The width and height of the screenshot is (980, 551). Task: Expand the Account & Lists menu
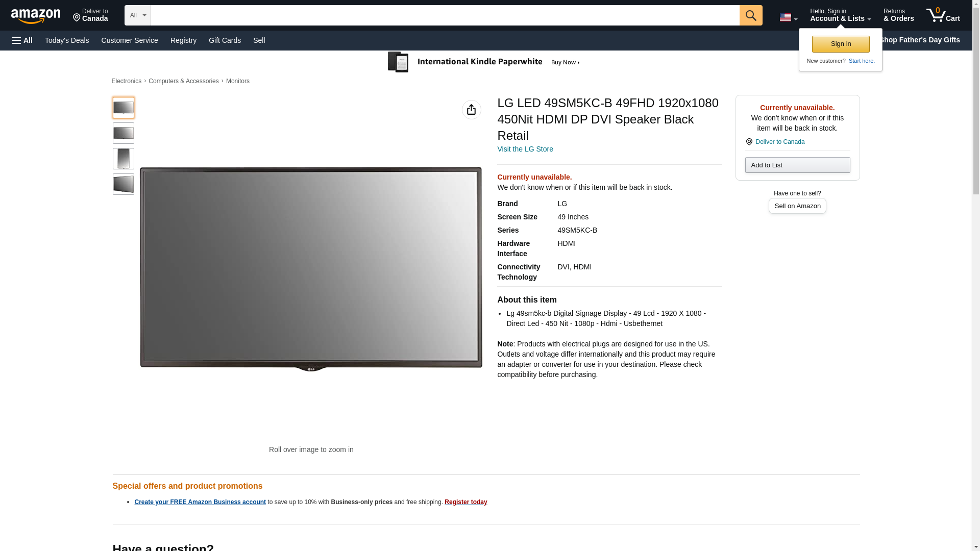click(x=840, y=15)
